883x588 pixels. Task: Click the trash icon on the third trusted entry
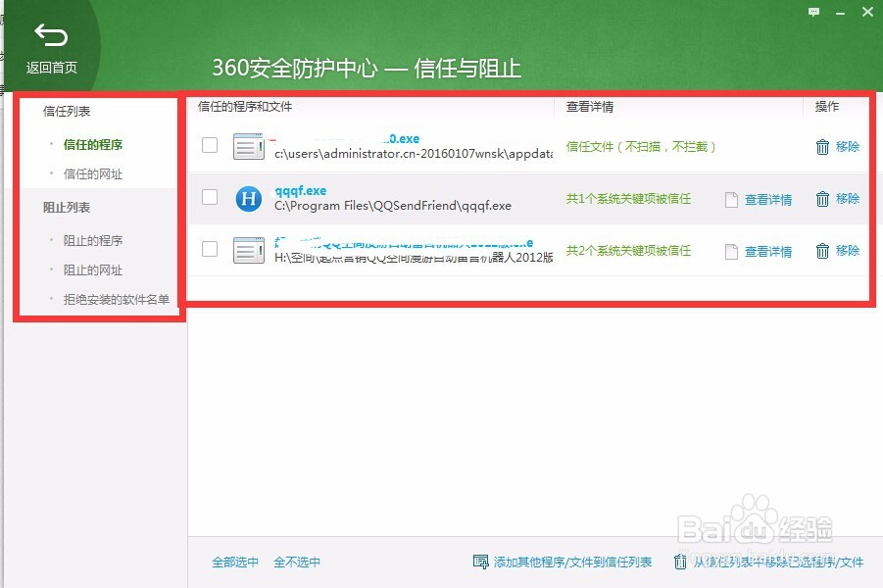tap(820, 251)
